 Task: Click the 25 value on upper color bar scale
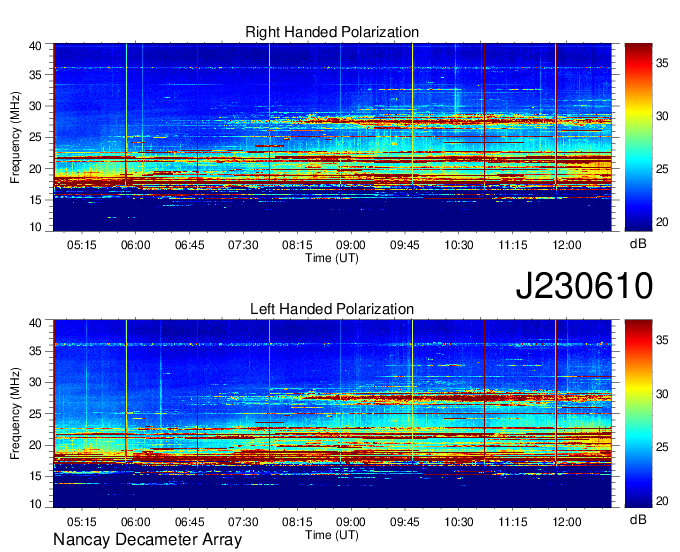point(662,169)
